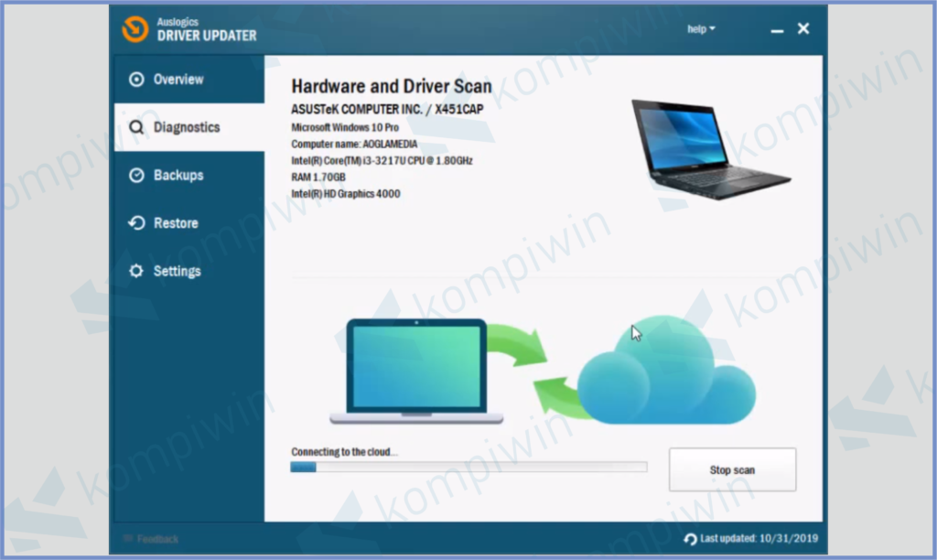Click the cloud connection progress bar
This screenshot has width=937, height=560.
468,467
